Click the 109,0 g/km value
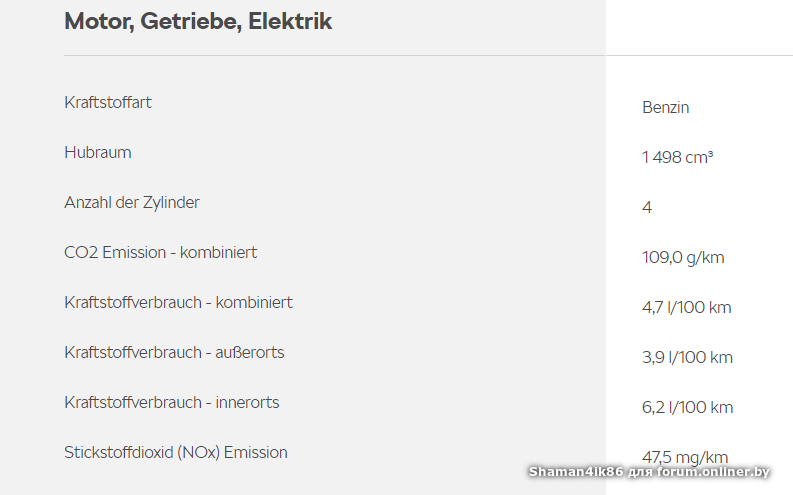This screenshot has height=495, width=793. (x=683, y=258)
